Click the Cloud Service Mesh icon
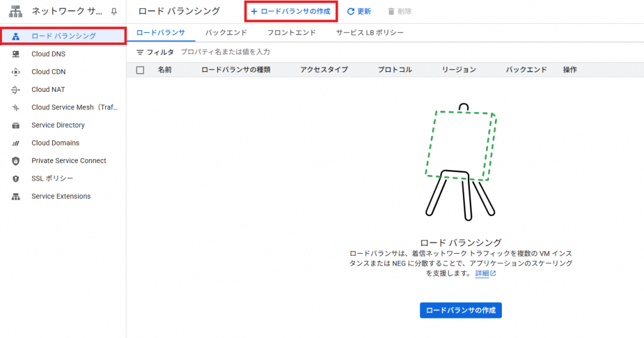Screen dimensions: 644x338 coord(16,108)
